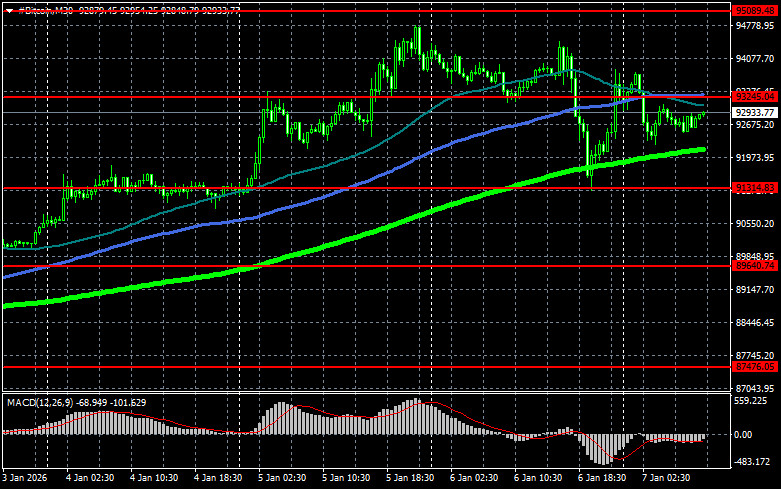The height and width of the screenshot is (489, 781).
Task: Click the 3 Jan 2026 date label
Action: 25,478
